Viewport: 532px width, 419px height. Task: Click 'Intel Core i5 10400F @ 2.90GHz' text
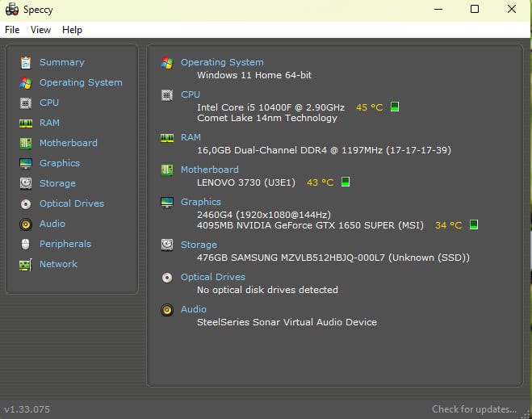(x=270, y=107)
